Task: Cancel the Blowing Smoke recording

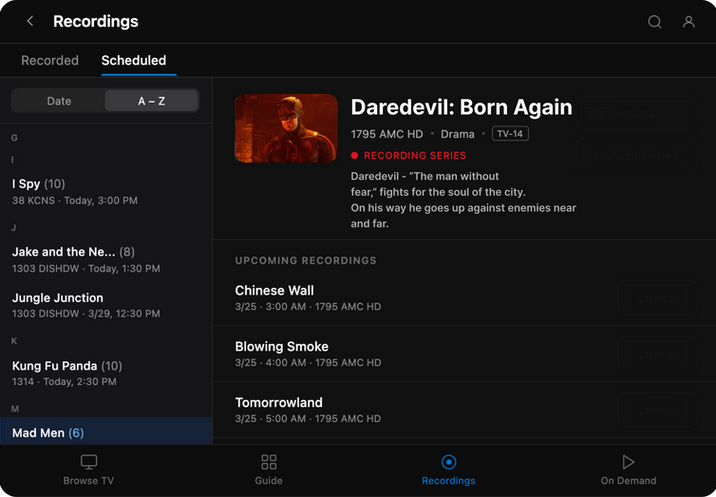Action: [658, 354]
